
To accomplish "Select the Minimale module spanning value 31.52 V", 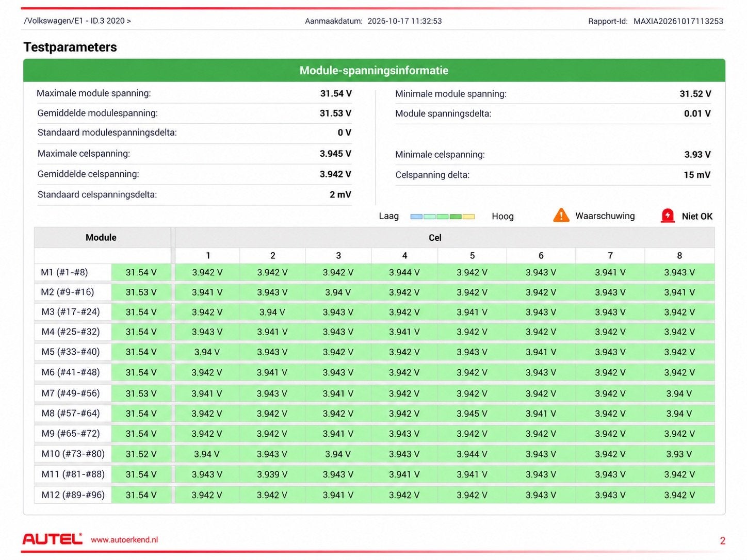I will 695,94.
